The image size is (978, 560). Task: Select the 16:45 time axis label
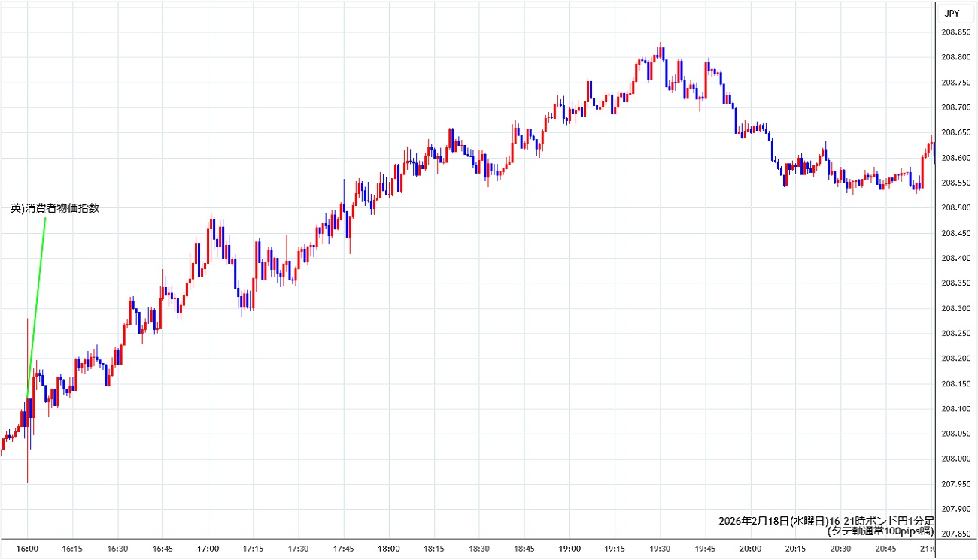[x=162, y=549]
